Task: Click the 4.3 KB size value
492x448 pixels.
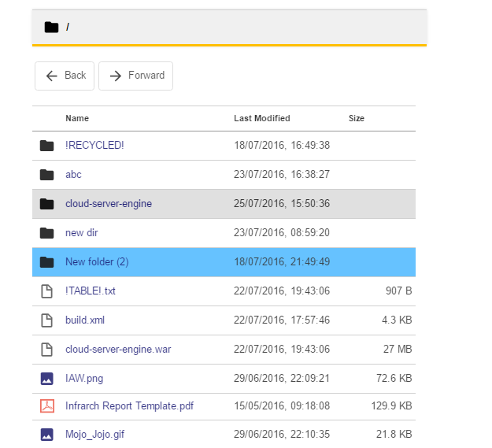Action: click(397, 320)
